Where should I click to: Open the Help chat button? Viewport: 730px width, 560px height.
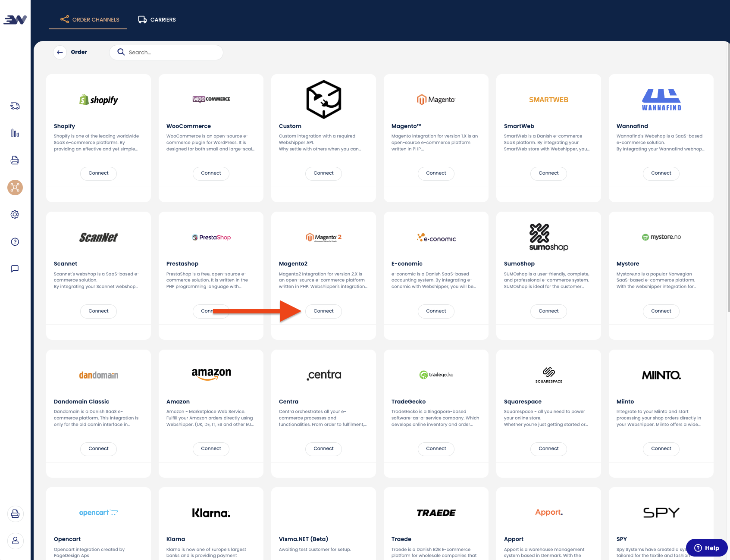click(707, 548)
